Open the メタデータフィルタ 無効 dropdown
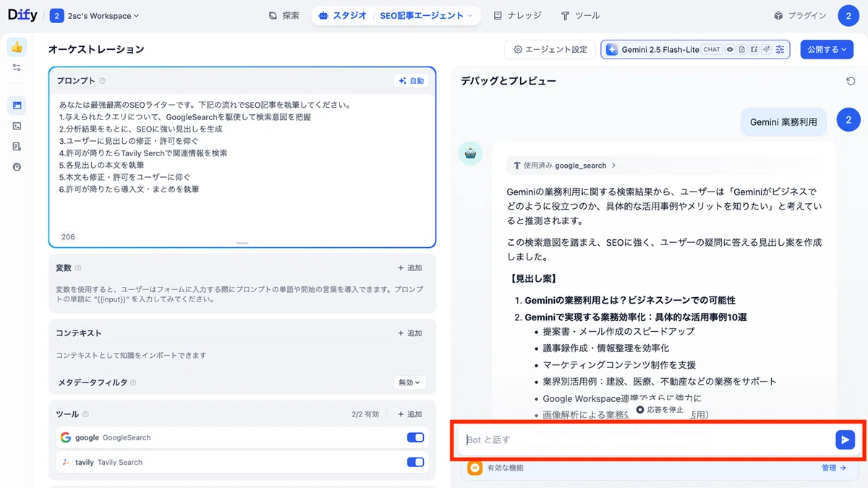Screen dimensions: 868x488 (410, 382)
